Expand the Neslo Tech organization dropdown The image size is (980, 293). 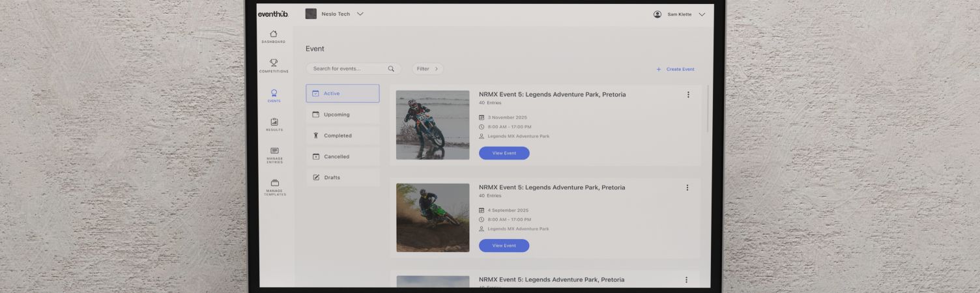[360, 14]
